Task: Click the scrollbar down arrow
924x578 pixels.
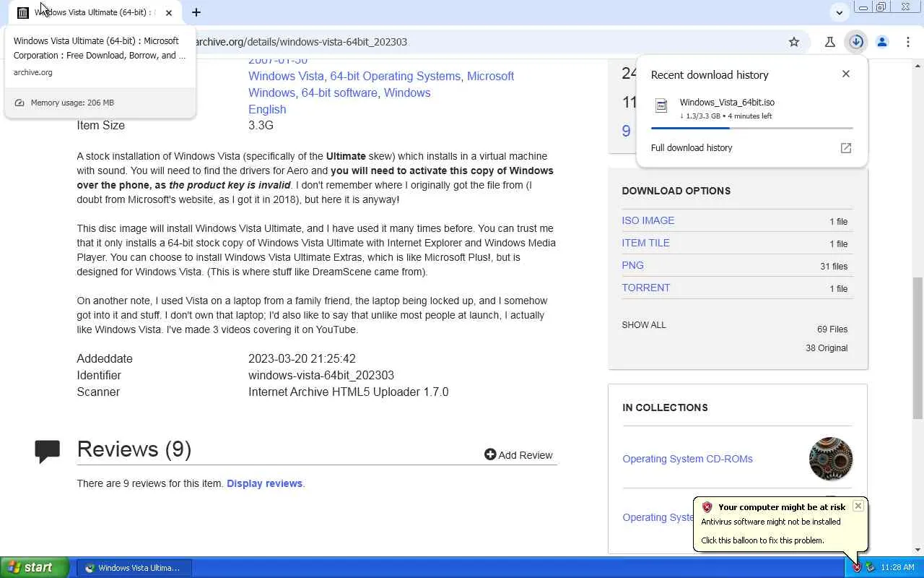Action: 918,551
